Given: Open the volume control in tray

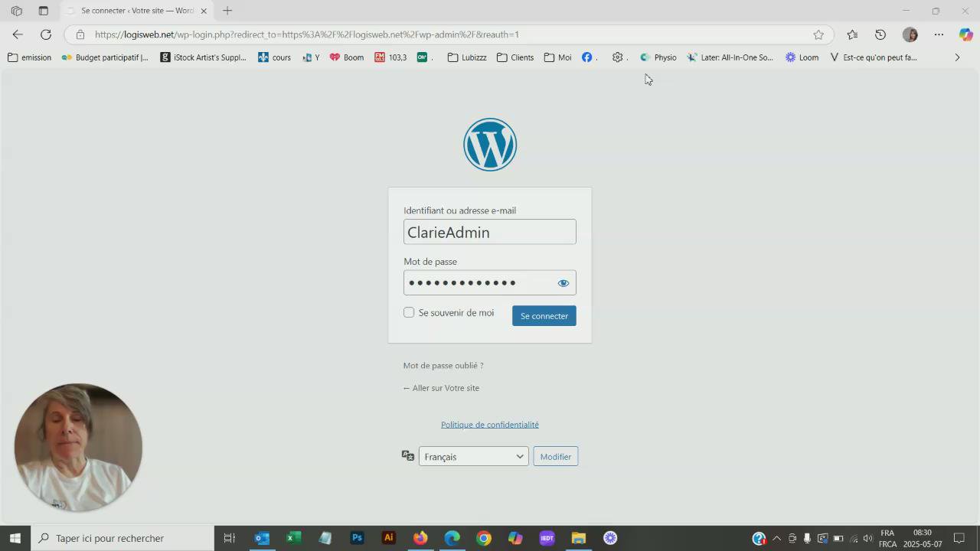Looking at the screenshot, I should point(867,538).
